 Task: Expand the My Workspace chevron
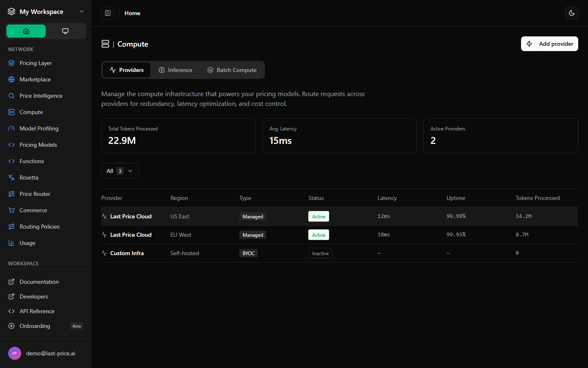point(82,11)
